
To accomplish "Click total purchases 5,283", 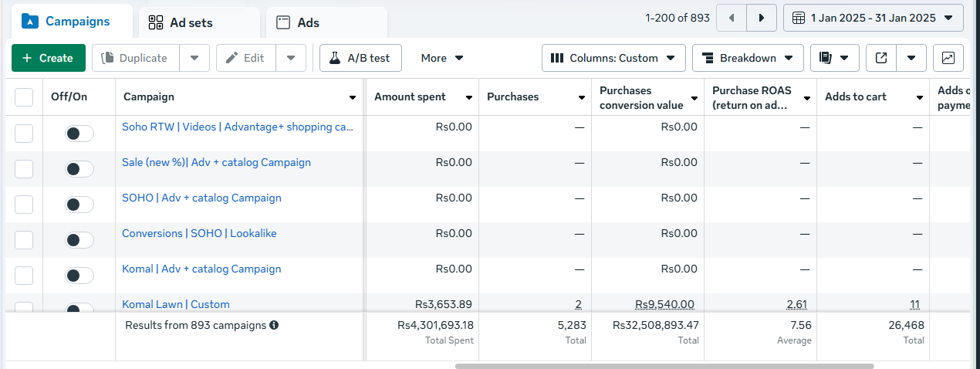I will (572, 326).
